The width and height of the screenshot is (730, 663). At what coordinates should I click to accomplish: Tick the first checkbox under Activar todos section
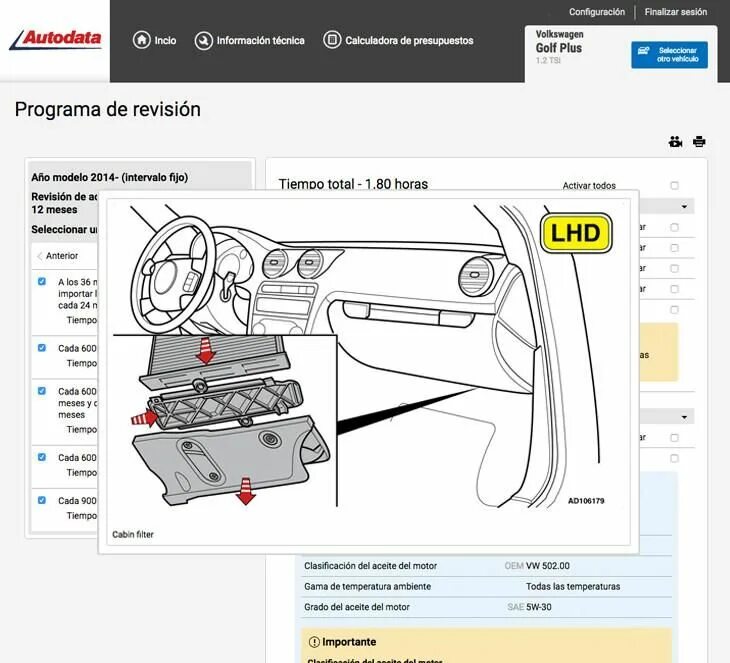[x=674, y=227]
